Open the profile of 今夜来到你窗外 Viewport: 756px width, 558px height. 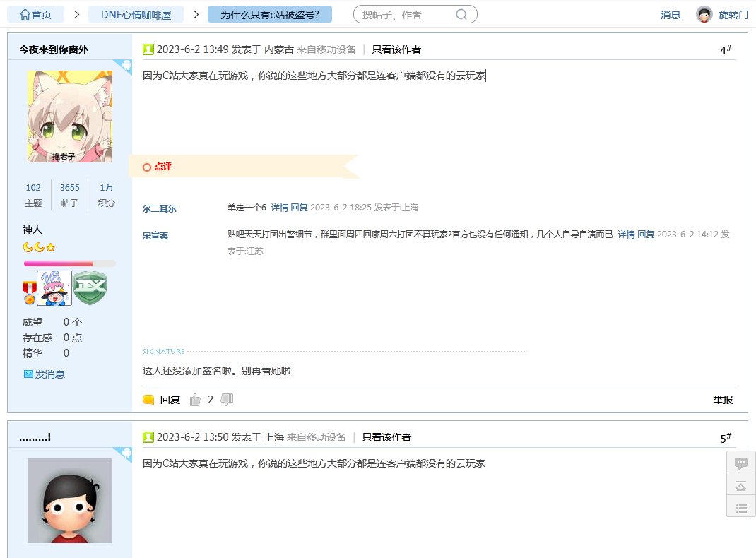[54, 49]
